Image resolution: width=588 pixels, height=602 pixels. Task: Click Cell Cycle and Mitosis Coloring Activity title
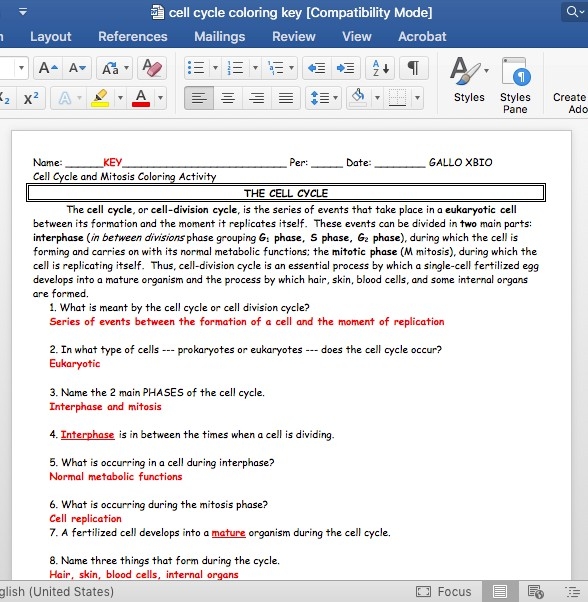click(x=124, y=177)
